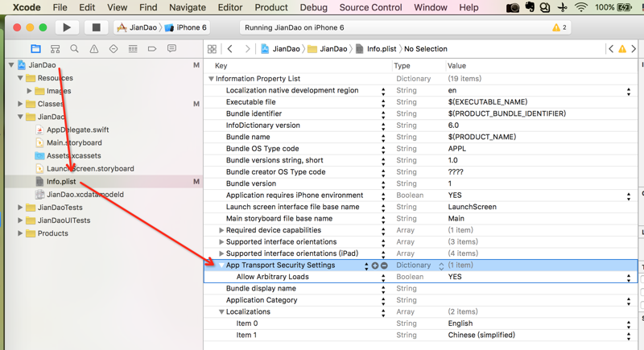Open the Project navigator icon
Screen dimensions: 644x350
pyautogui.click(x=35, y=49)
